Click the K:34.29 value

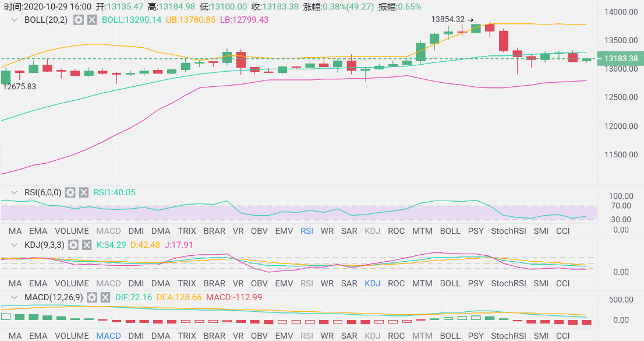(111, 245)
